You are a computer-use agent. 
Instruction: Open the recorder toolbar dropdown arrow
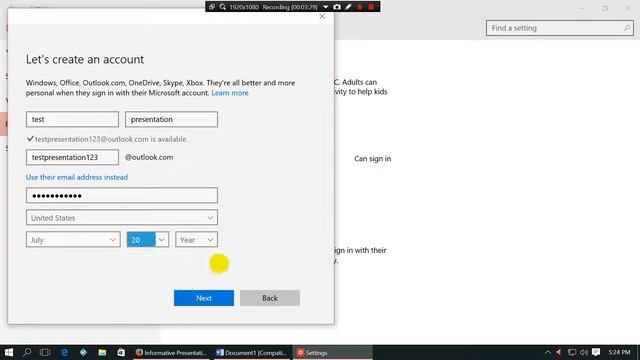(x=325, y=7)
